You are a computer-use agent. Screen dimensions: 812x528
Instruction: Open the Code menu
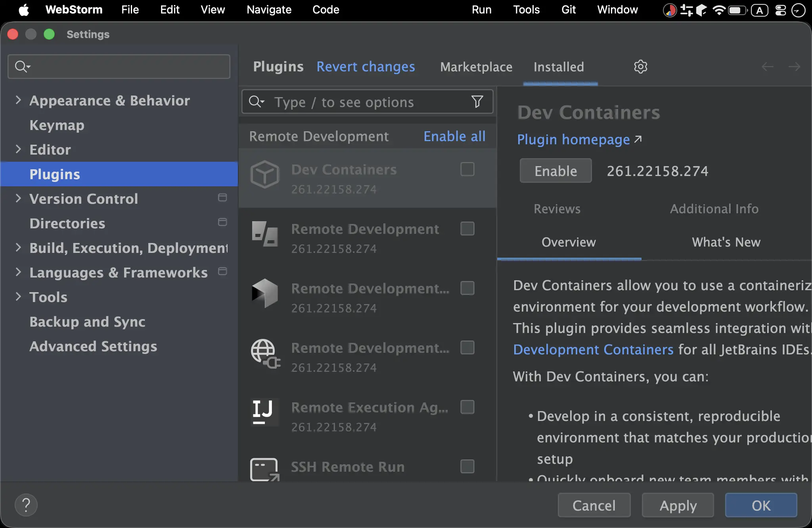point(326,10)
